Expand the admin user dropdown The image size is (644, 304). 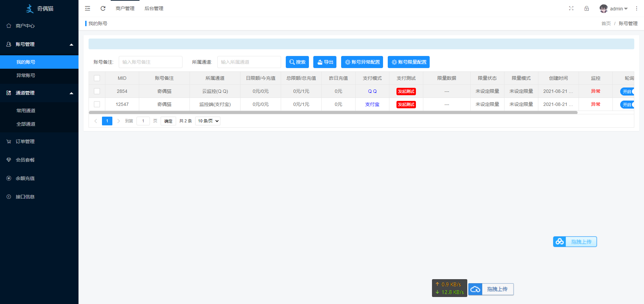pos(619,9)
